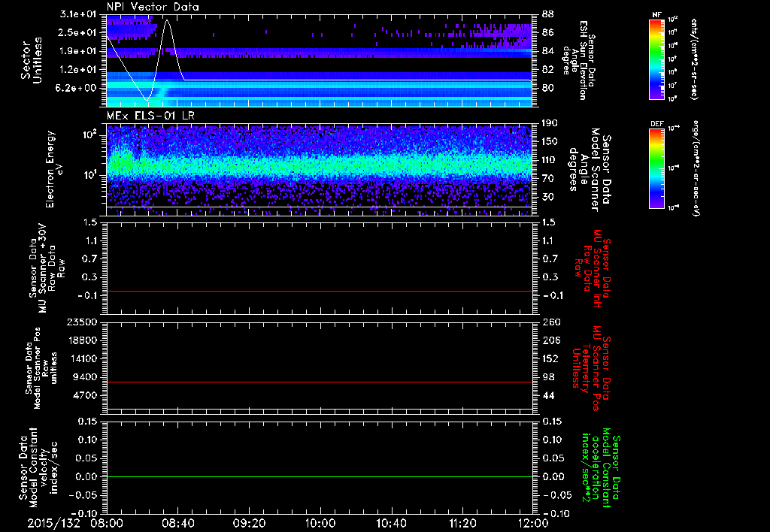This screenshot has width=770, height=532.
Task: Click the 23500 scanner position tick label
Action: 83,322
